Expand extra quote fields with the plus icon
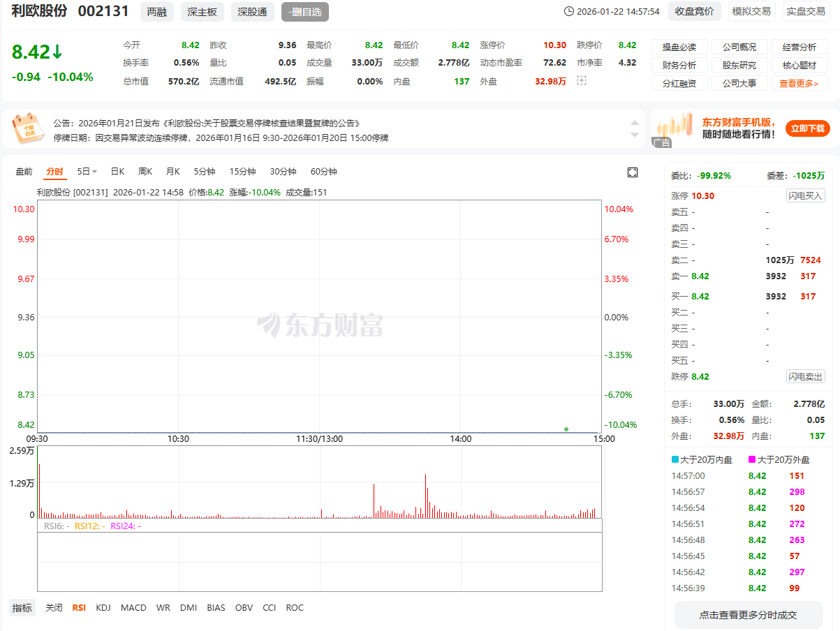This screenshot has width=840, height=631. coord(582,81)
